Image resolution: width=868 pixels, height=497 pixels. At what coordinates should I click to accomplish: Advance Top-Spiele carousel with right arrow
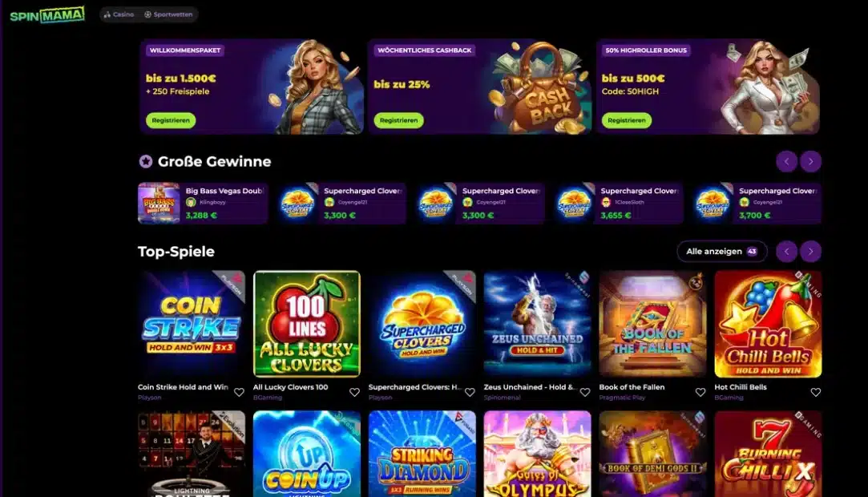tap(810, 251)
